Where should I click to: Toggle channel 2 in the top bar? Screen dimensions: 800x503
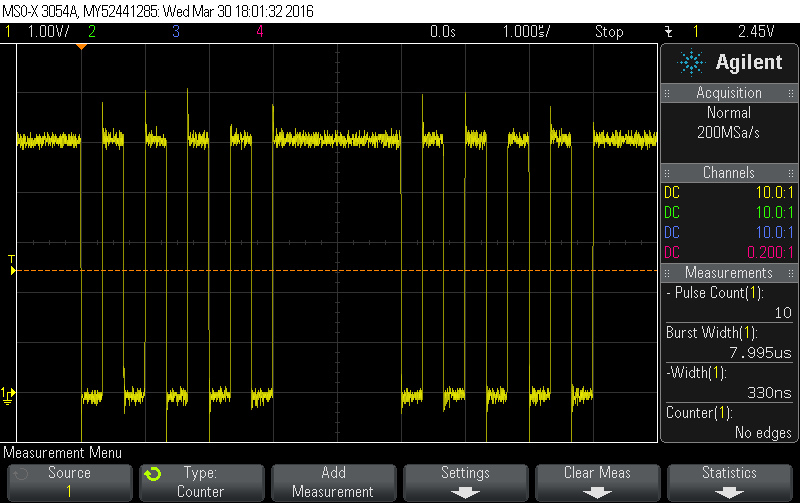(x=92, y=31)
